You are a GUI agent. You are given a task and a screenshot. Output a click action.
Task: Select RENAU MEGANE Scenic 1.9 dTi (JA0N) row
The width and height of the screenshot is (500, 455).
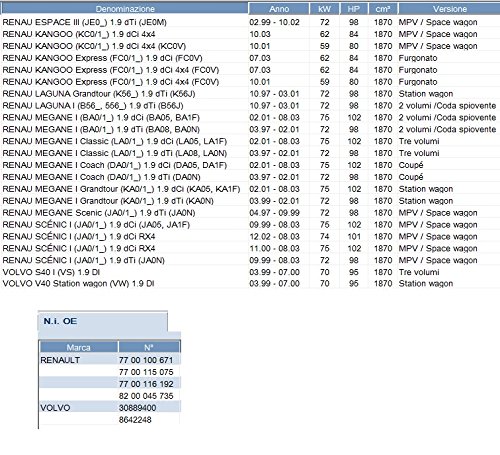tap(250, 213)
